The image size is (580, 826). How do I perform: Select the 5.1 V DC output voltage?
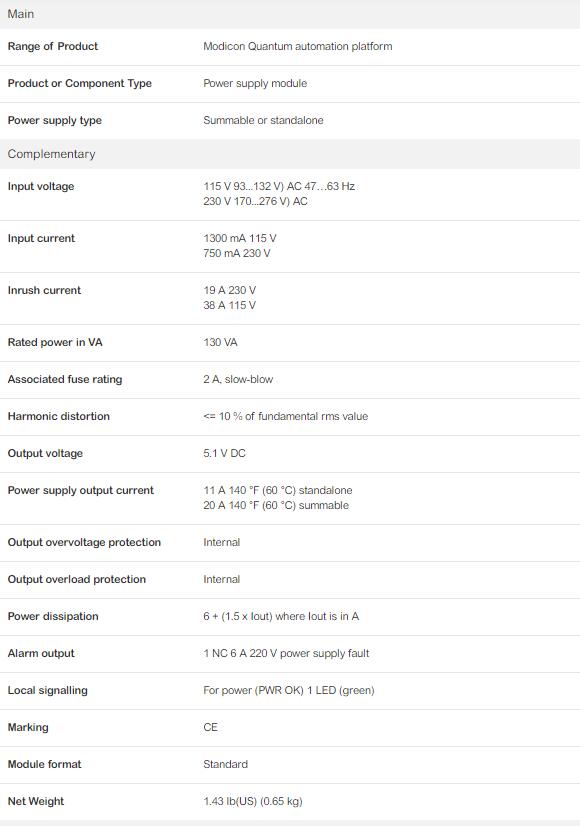point(224,453)
